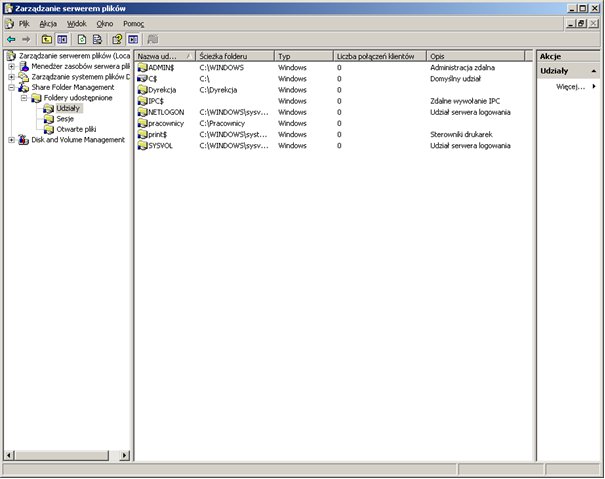Open the Pomoc menu
This screenshot has height=479, width=605.
point(134,24)
